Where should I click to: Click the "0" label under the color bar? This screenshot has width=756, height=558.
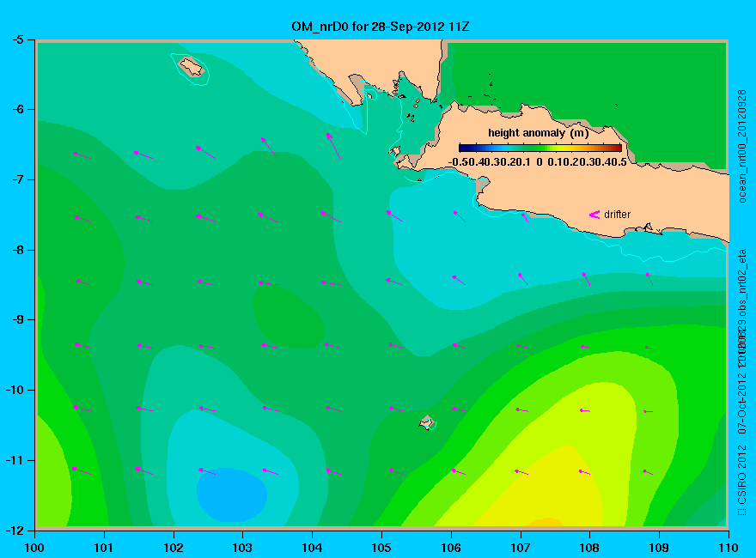539,162
